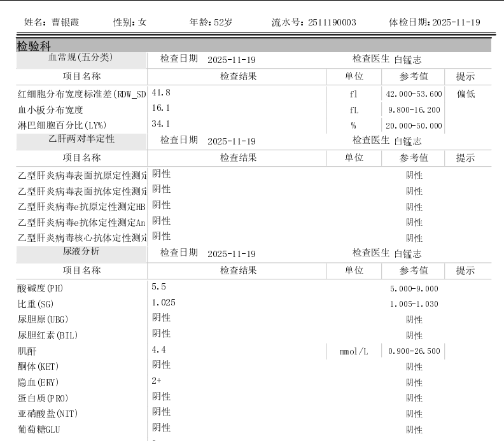Select the 血小板分布宽度 result 16.1

pos(160,108)
